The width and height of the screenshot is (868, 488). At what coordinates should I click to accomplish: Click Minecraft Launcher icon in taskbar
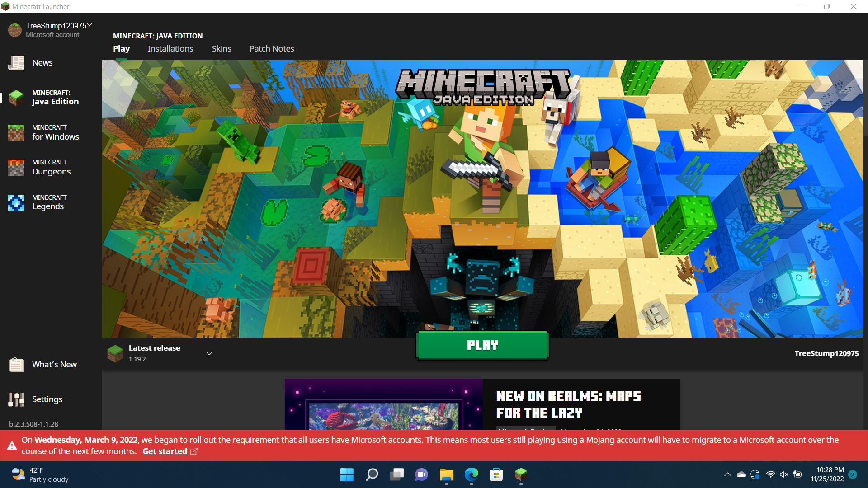[x=521, y=474]
